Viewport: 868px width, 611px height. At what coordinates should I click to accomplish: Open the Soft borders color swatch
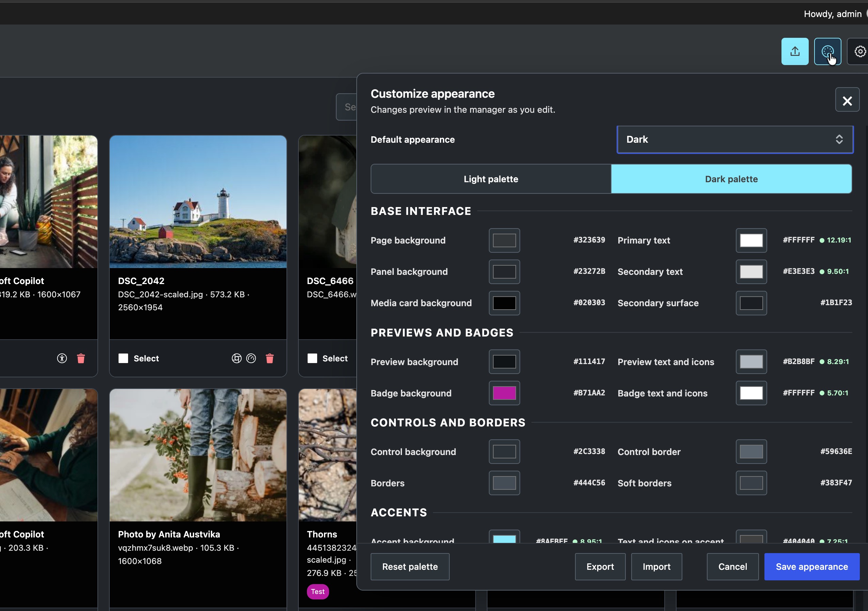pos(751,483)
